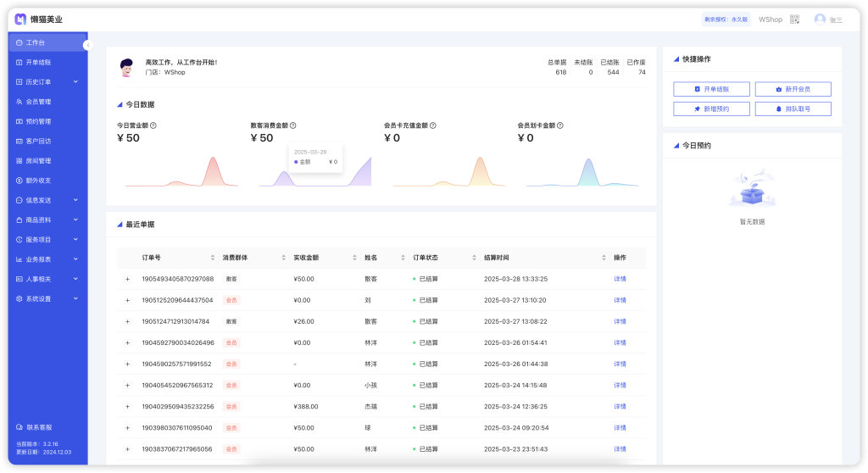
Task: Click the 会员 tag in 杰瑞's row
Action: tap(231, 407)
